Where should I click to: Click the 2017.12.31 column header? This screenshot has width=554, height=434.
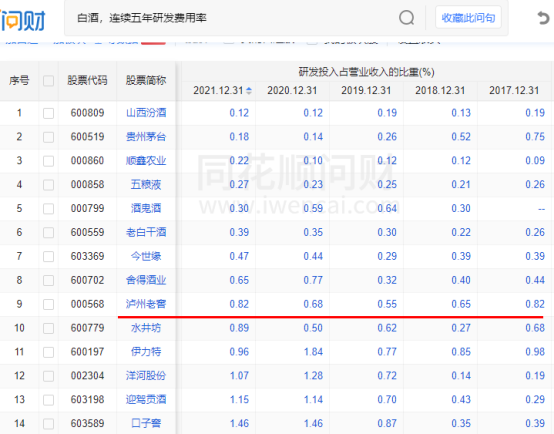514,91
